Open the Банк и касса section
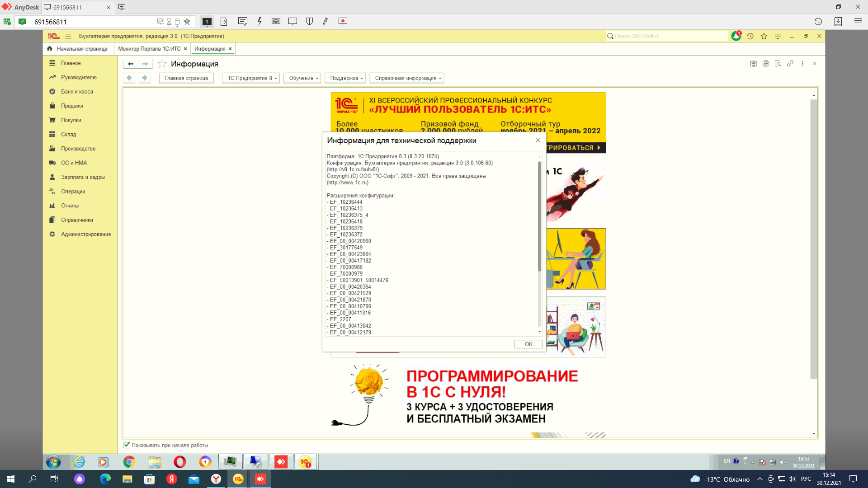 [x=77, y=92]
